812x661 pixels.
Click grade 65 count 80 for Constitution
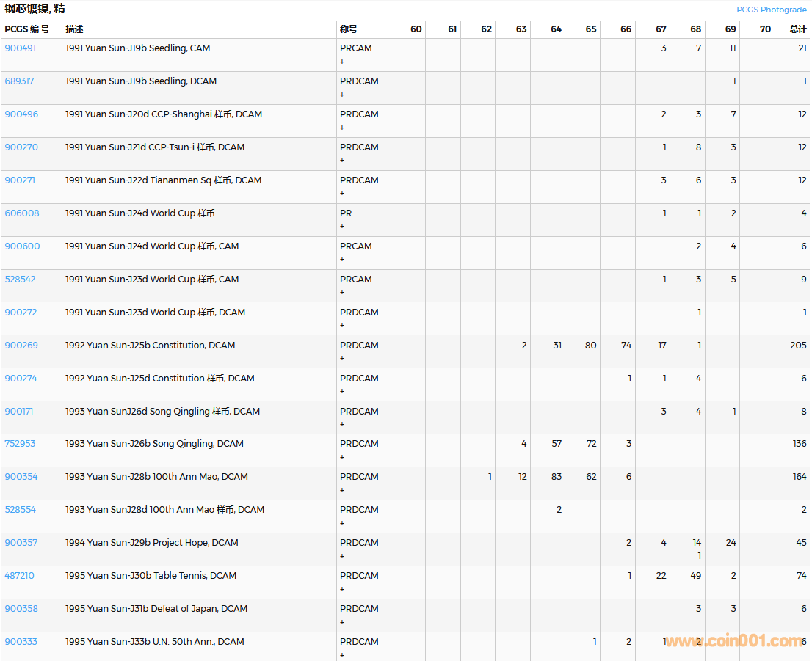590,346
